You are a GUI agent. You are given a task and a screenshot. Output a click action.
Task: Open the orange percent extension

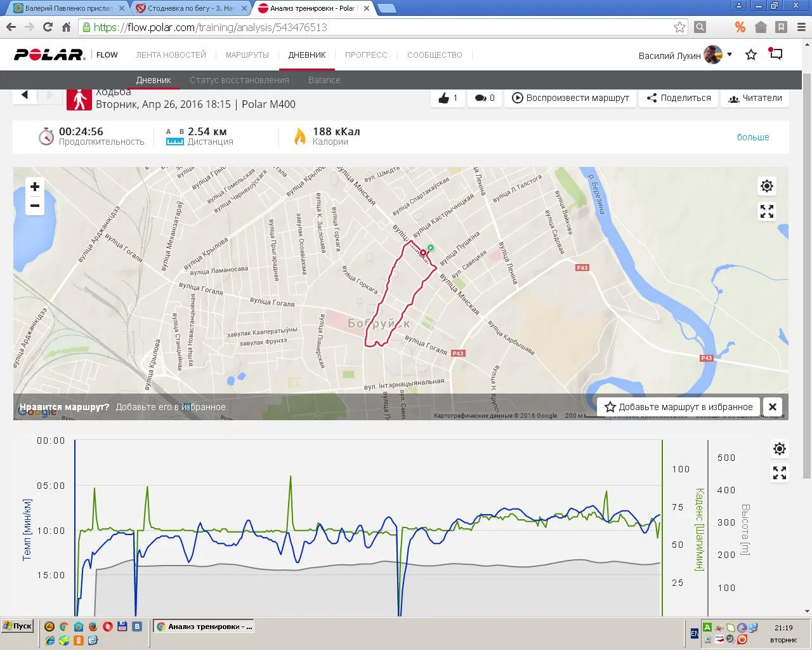click(x=740, y=27)
